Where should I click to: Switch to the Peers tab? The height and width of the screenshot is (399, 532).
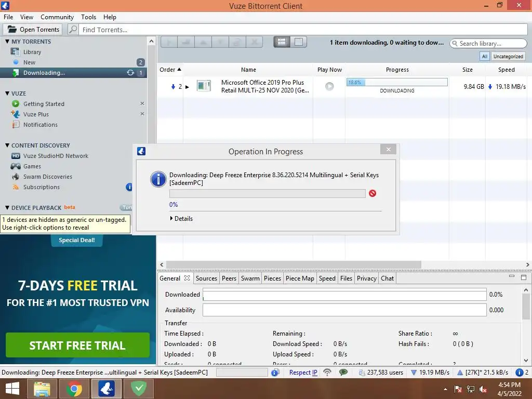[x=229, y=278]
